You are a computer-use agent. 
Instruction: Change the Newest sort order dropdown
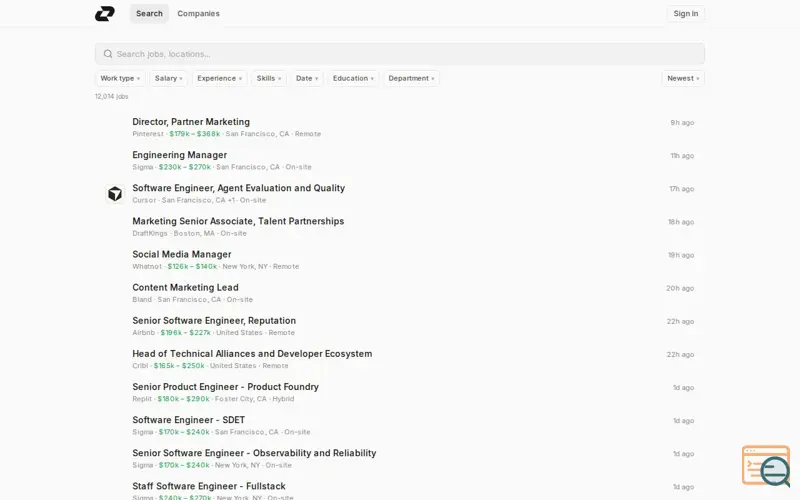(683, 78)
